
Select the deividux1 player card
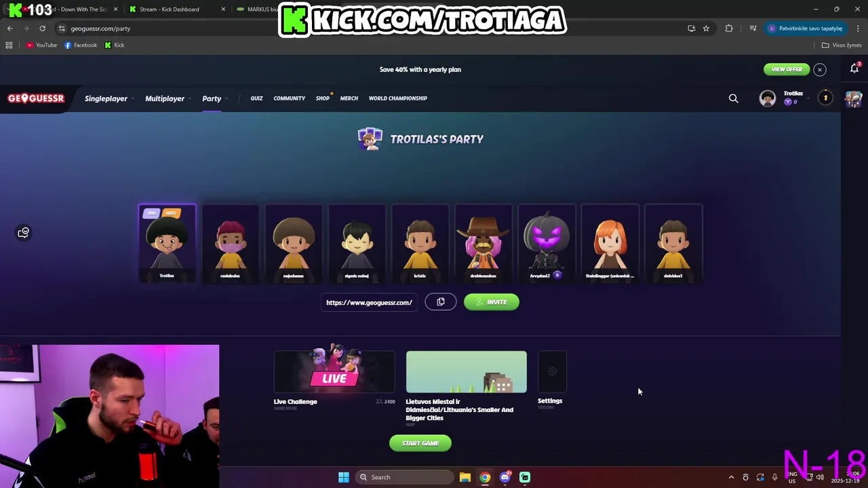[673, 243]
